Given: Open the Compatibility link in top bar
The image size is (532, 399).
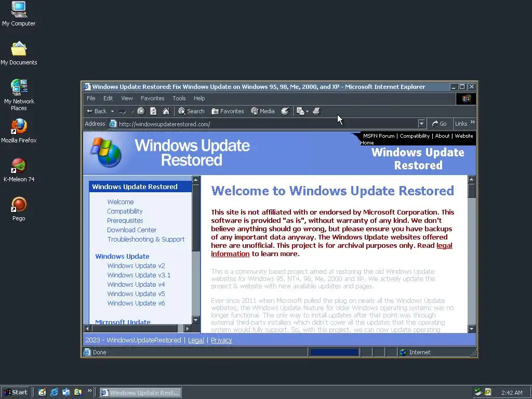Looking at the screenshot, I should [x=415, y=136].
